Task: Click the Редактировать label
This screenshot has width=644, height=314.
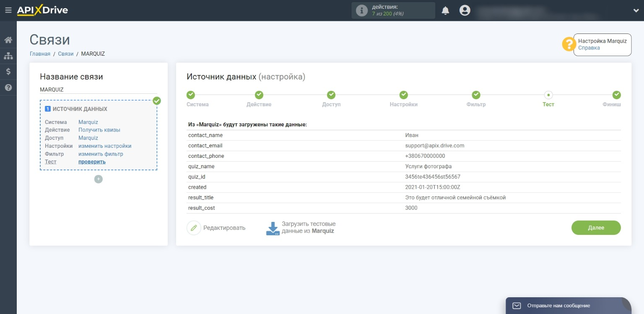Action: 224,228
